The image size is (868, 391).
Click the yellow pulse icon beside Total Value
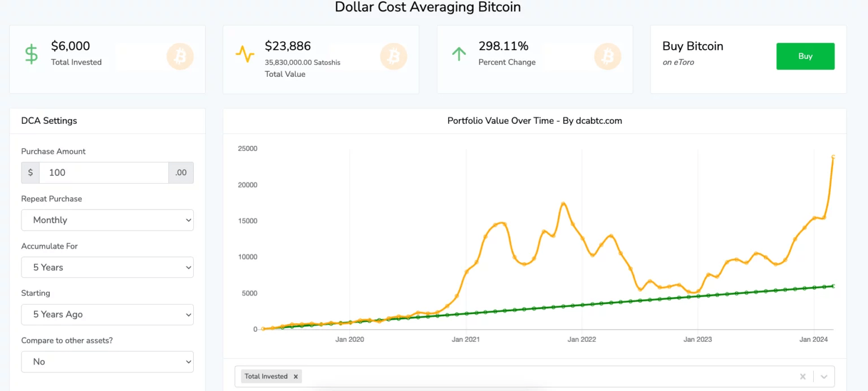245,54
